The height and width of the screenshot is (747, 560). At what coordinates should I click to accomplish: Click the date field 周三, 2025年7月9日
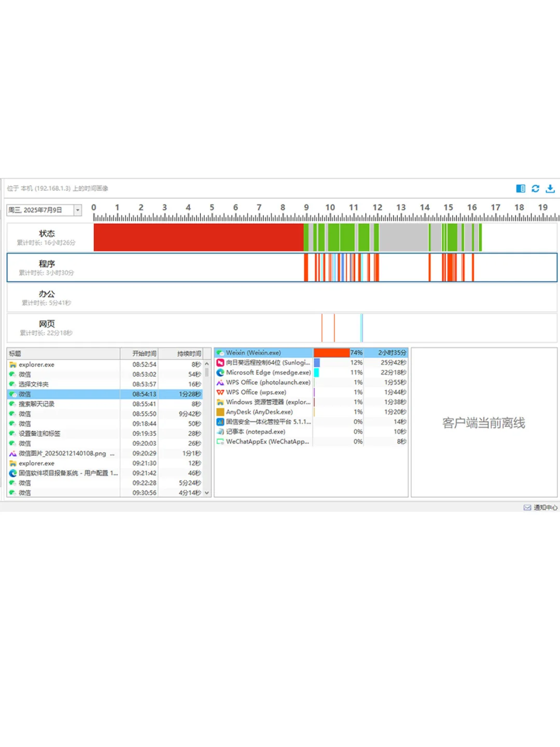pos(40,210)
